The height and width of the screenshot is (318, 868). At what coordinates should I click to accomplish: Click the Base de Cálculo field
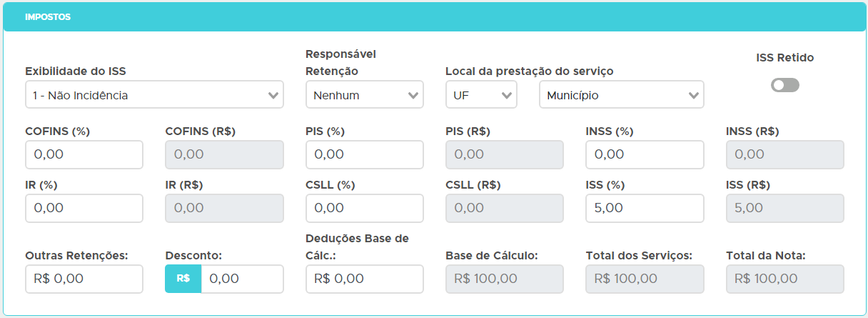click(x=504, y=279)
